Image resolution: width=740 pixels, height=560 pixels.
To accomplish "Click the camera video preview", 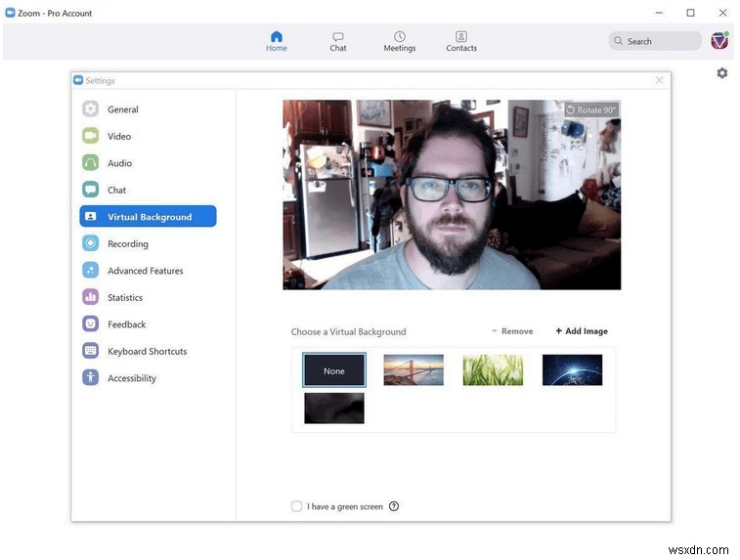I will 452,194.
